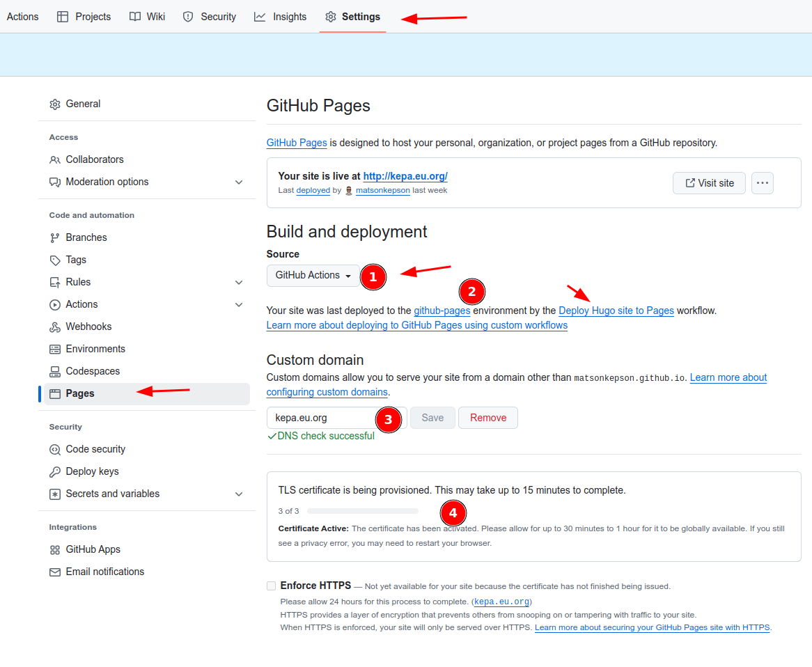Click the Visit site button

tap(709, 183)
